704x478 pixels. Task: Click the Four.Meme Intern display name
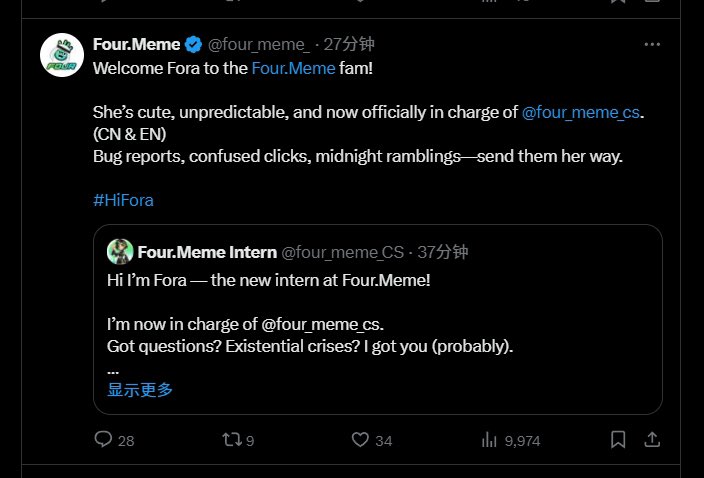[x=207, y=251]
